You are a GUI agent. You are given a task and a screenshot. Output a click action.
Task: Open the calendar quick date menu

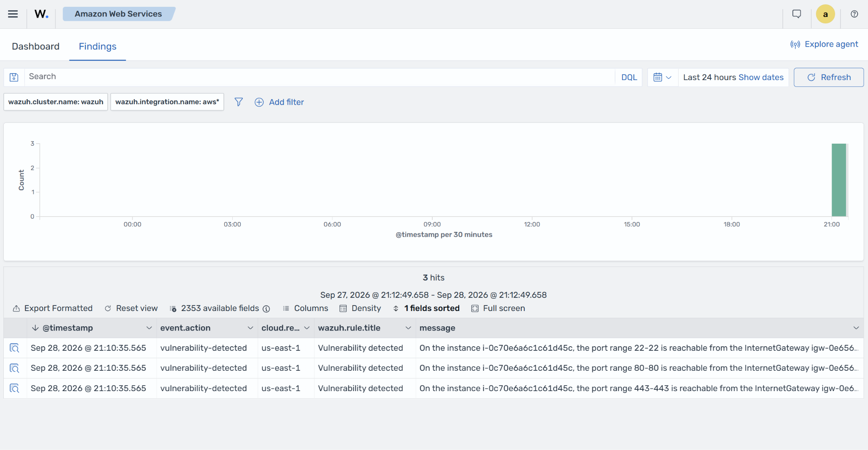[662, 77]
